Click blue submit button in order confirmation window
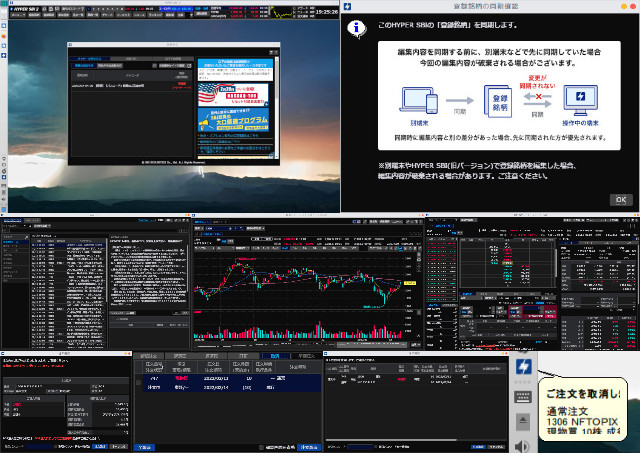The height and width of the screenshot is (453, 640). coord(100,447)
